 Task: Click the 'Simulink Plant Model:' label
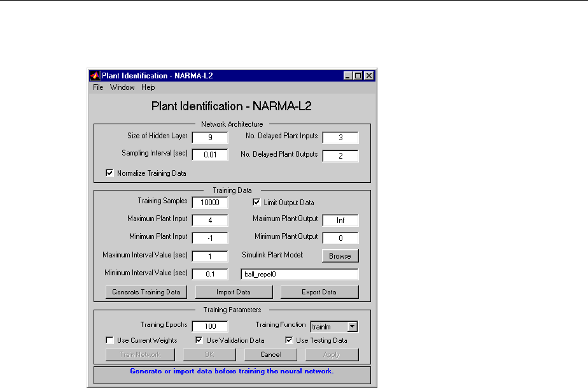[272, 255]
